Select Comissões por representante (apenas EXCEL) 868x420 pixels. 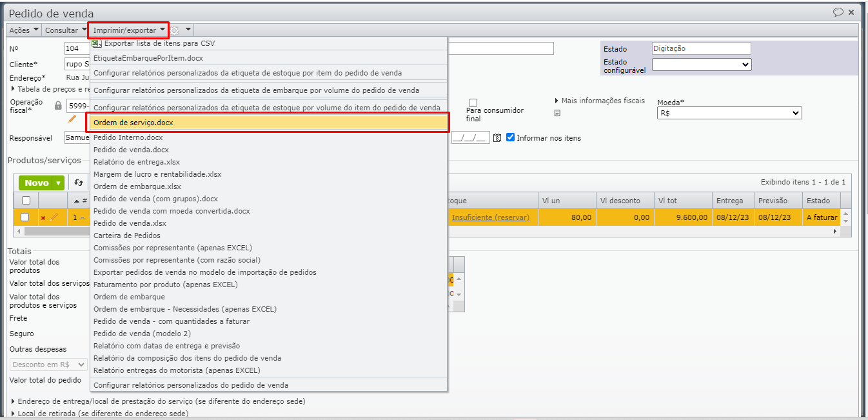click(268, 248)
